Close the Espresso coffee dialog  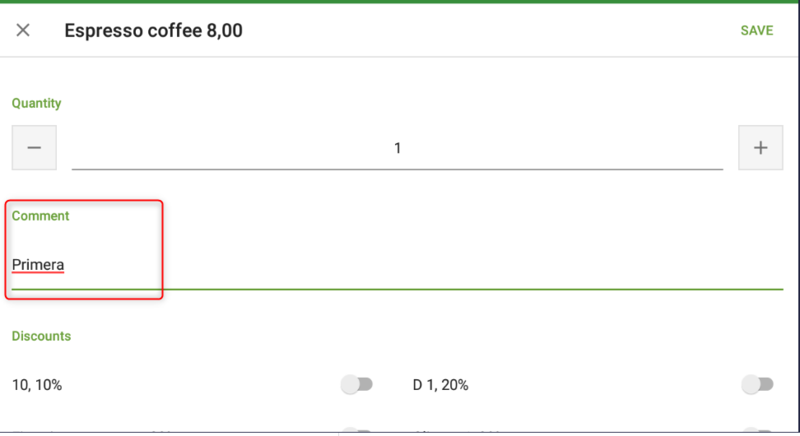pos(23,30)
